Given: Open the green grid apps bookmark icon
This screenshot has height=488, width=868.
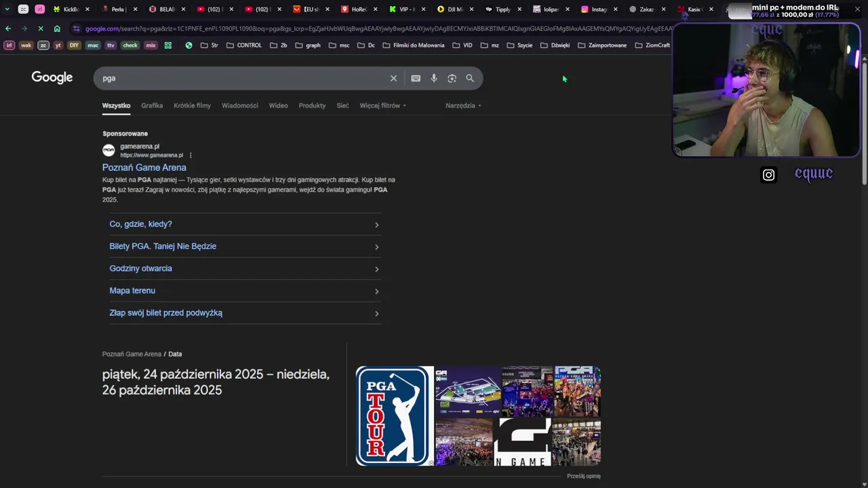Looking at the screenshot, I should pos(168,45).
